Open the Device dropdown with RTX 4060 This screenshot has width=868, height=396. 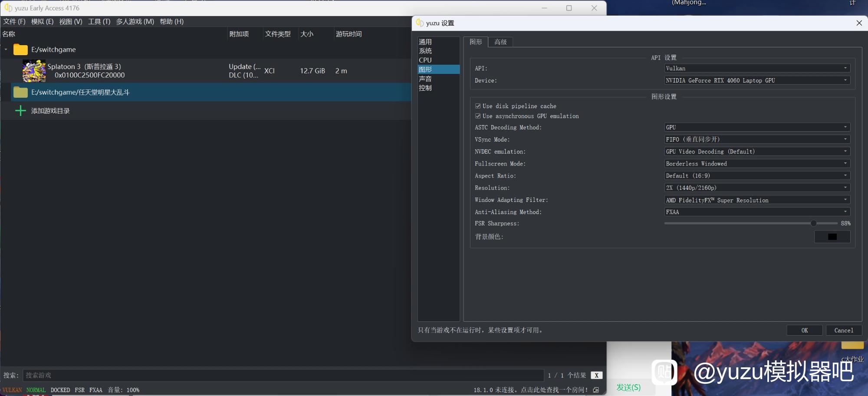(757, 80)
